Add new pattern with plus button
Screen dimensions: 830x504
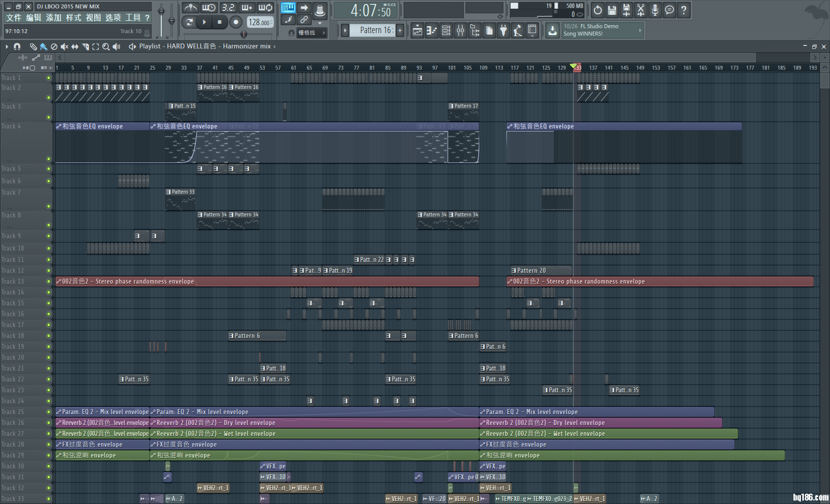[x=400, y=30]
